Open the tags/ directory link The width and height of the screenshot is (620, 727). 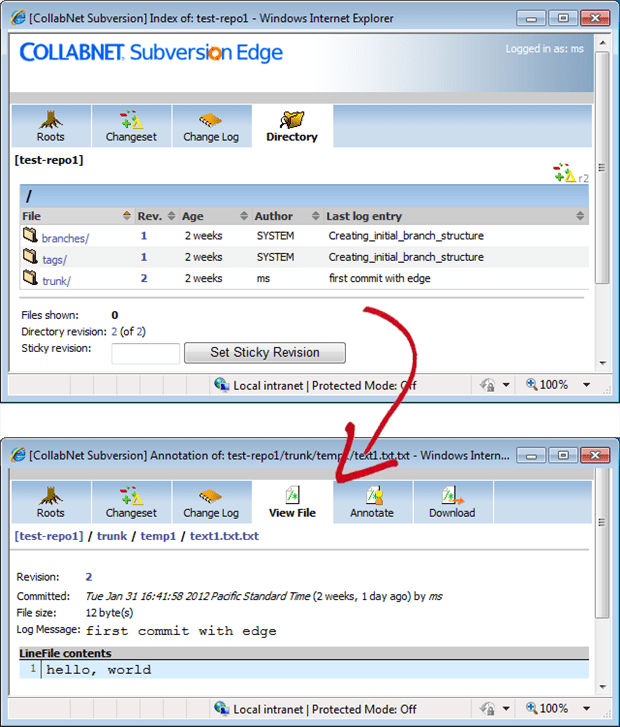(x=55, y=259)
